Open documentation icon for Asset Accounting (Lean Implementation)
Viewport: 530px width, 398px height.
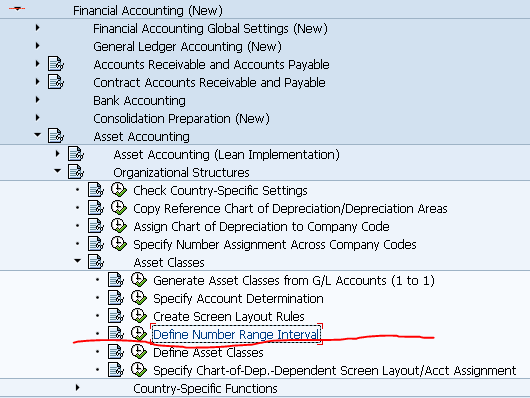click(76, 154)
